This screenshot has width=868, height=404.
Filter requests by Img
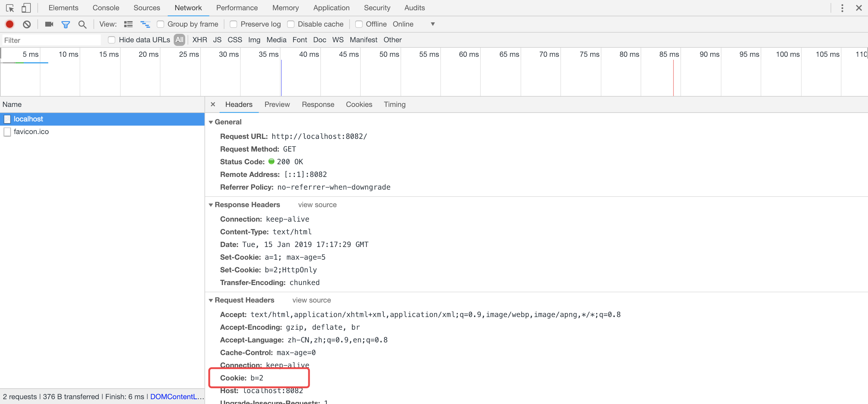click(255, 40)
